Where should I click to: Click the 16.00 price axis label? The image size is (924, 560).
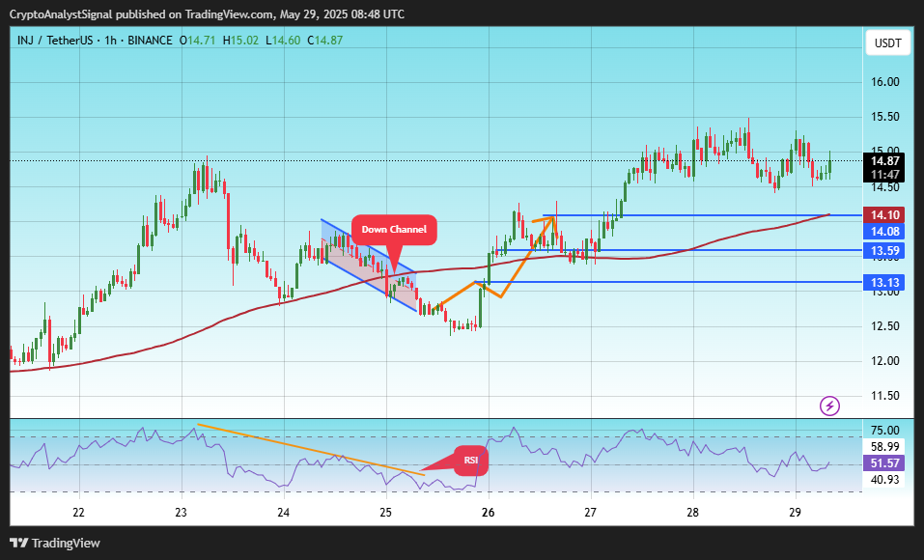[x=885, y=82]
